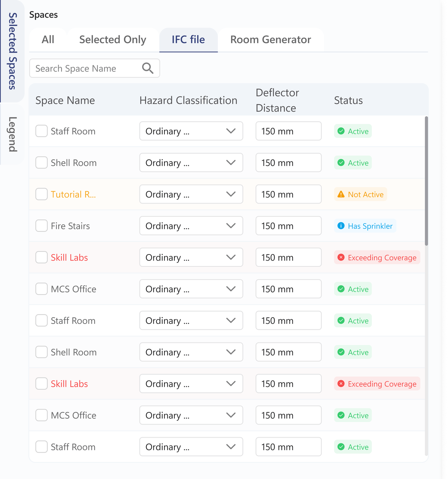Expand the Fire Stairs hazard classification dropdown

pyautogui.click(x=191, y=226)
